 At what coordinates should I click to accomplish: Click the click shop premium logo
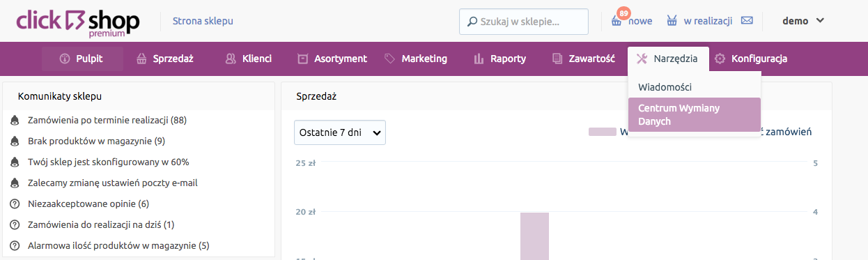78,22
